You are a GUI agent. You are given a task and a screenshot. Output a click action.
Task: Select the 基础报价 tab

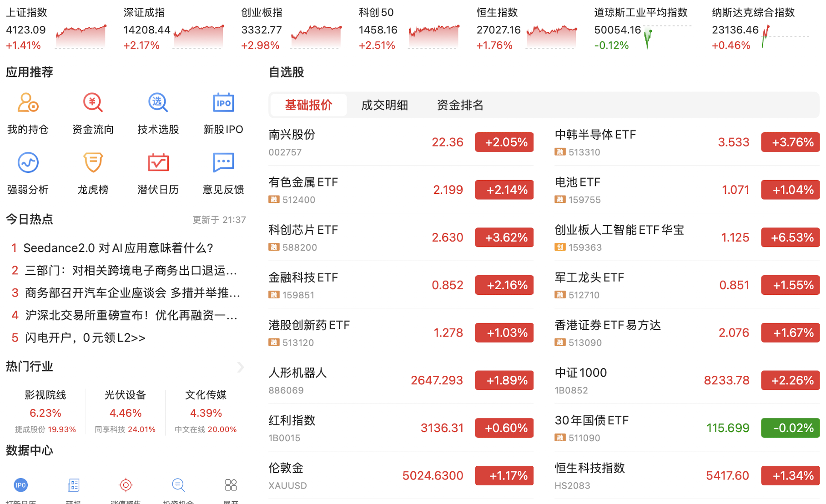[308, 105]
